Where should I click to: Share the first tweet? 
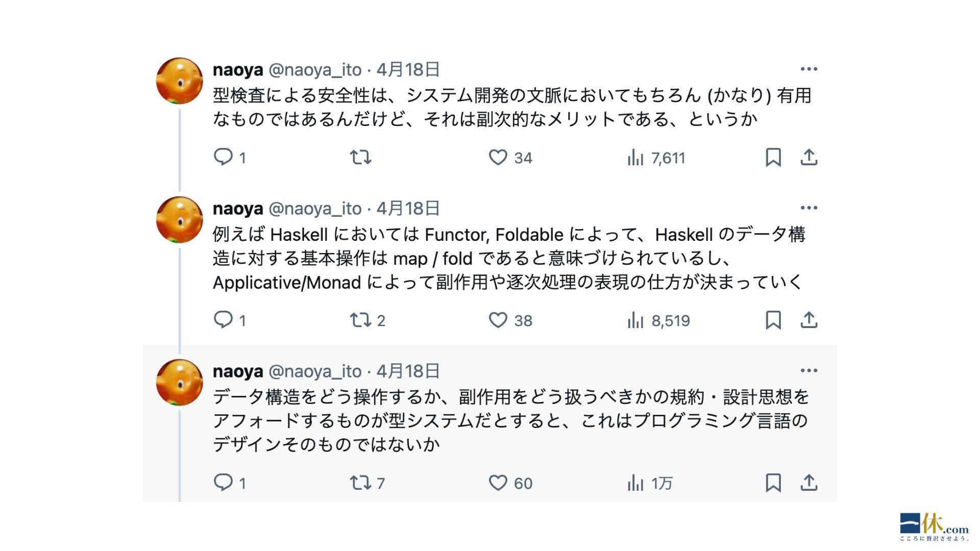pyautogui.click(x=808, y=157)
